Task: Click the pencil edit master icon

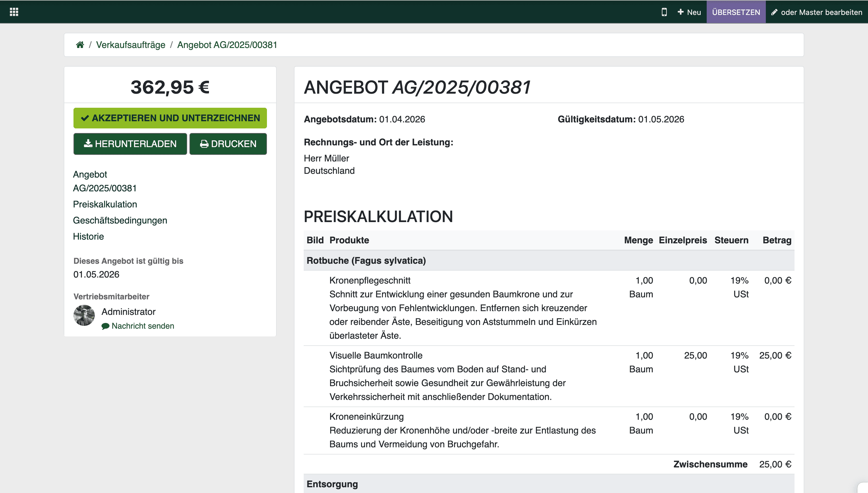Action: (x=774, y=13)
